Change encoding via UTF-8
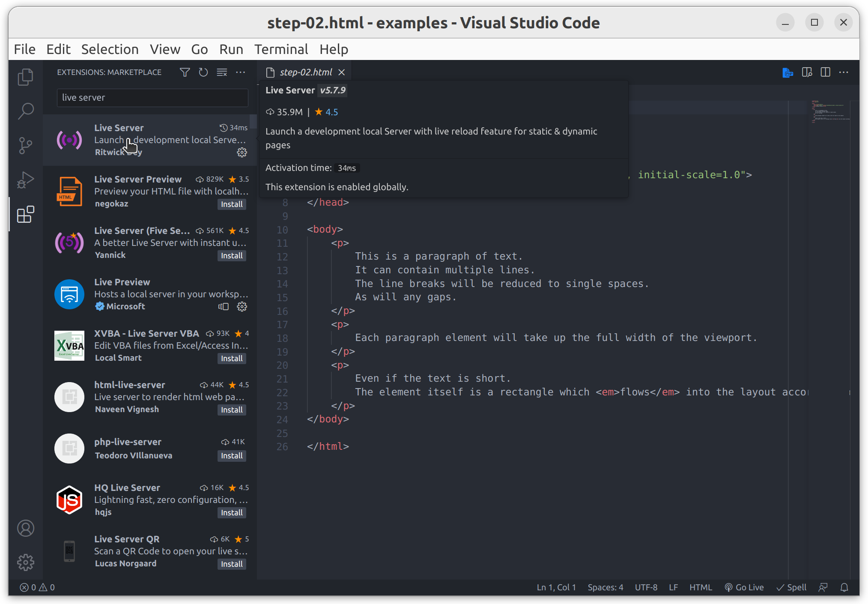 pos(646,587)
